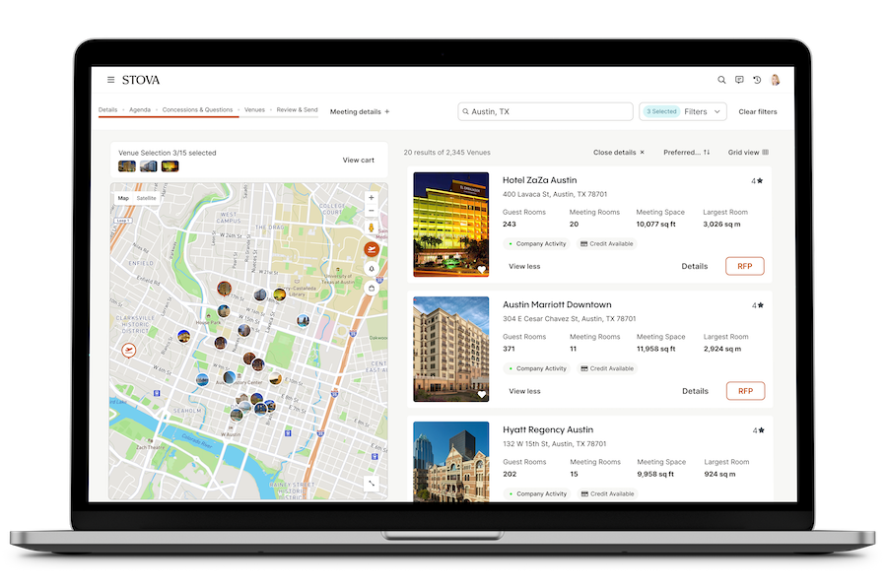The image size is (887, 588).
Task: Click address 132 W 15th St, Austin
Action: 554,444
